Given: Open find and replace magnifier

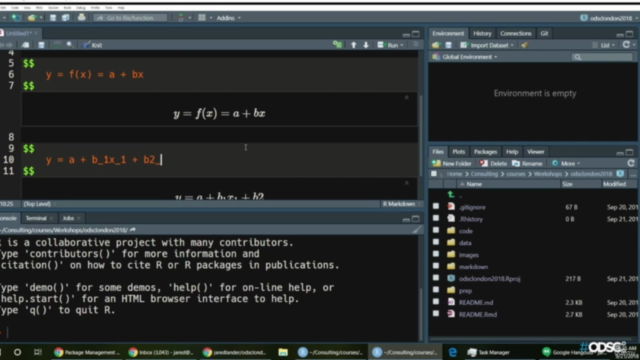Looking at the screenshot, I should 70,45.
